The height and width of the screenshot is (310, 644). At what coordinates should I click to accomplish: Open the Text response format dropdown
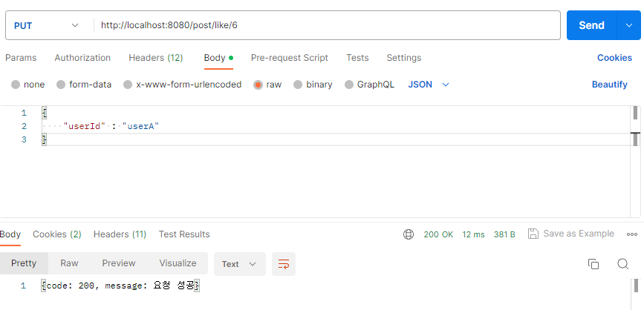tap(239, 264)
